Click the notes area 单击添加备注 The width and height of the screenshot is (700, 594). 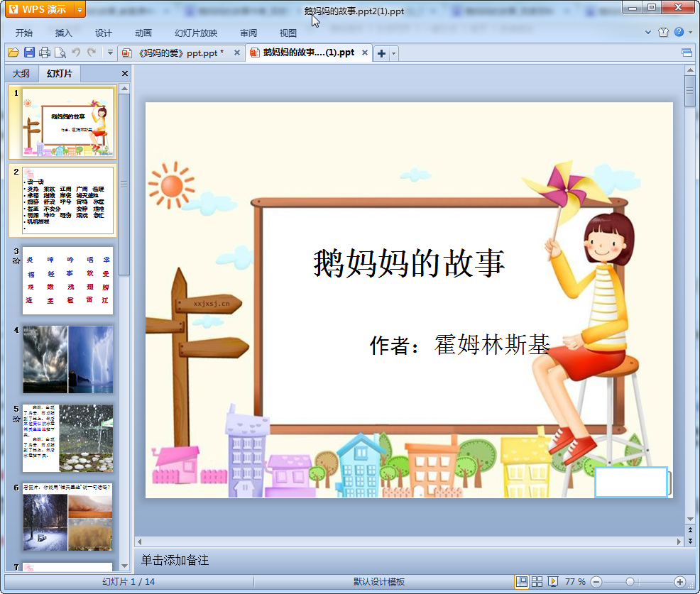click(175, 560)
